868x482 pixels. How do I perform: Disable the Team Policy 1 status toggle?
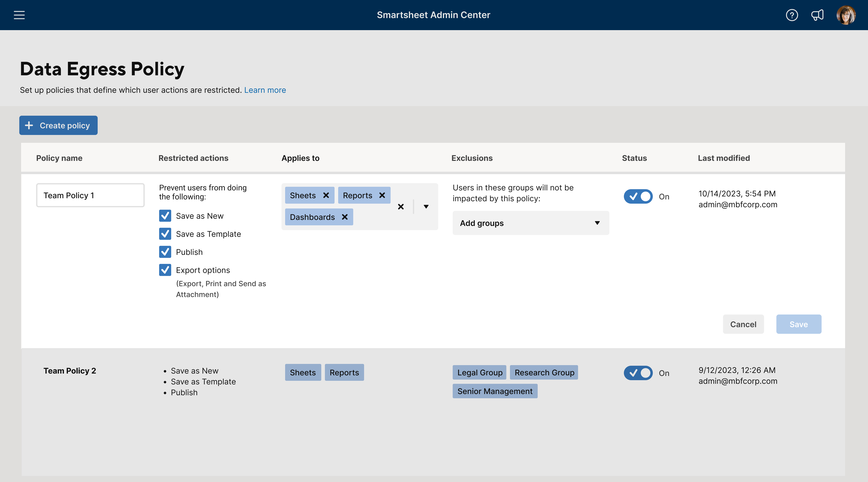[638, 196]
